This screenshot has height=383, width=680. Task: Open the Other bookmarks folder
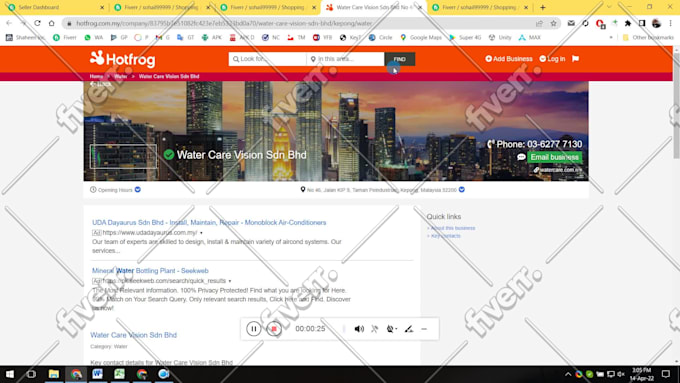tap(648, 38)
